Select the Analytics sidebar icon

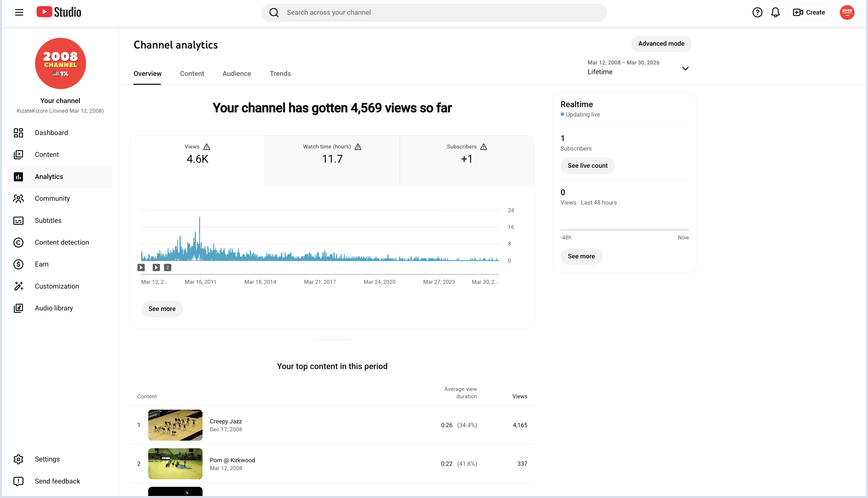(19, 177)
